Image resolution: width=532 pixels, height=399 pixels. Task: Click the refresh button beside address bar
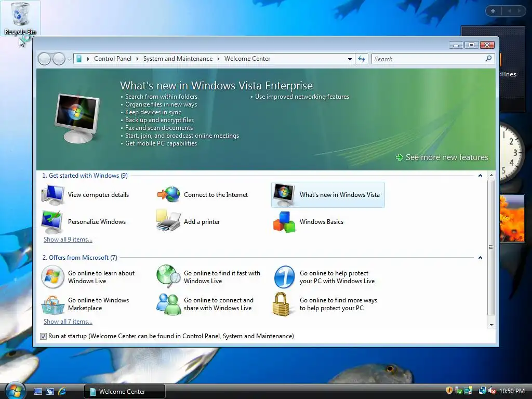pos(362,59)
